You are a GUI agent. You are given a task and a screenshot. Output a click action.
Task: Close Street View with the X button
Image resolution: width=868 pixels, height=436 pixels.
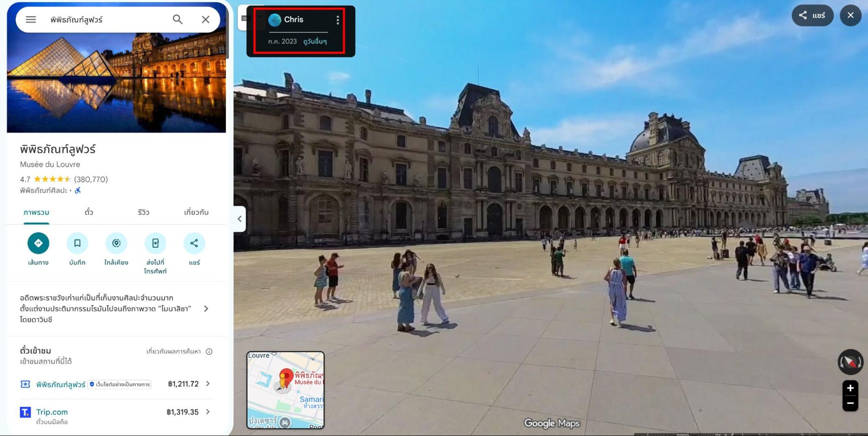pos(851,16)
